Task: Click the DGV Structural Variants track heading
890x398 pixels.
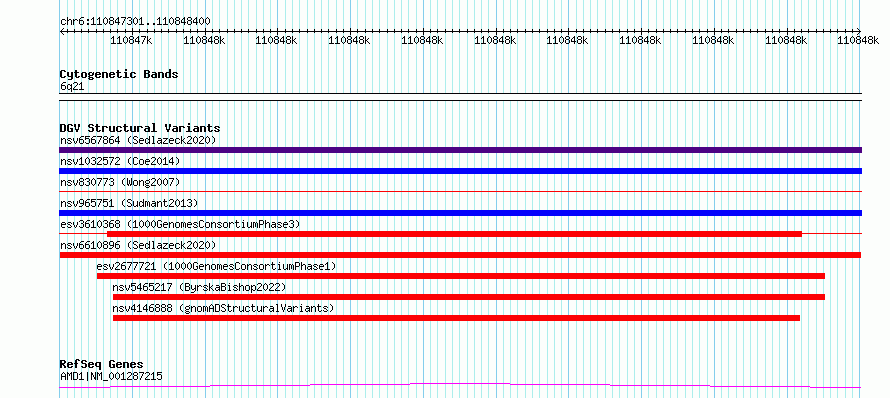Action: pyautogui.click(x=140, y=128)
